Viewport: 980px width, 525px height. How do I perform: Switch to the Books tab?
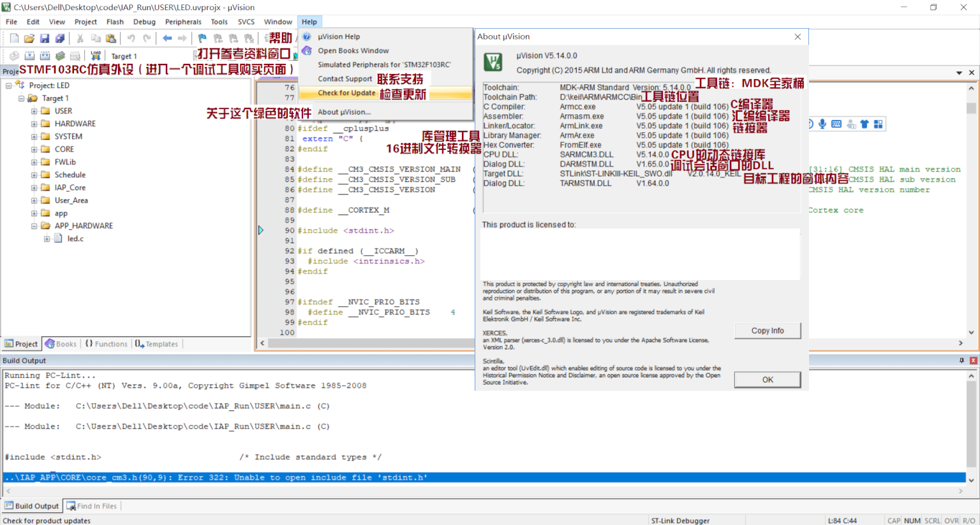point(61,344)
